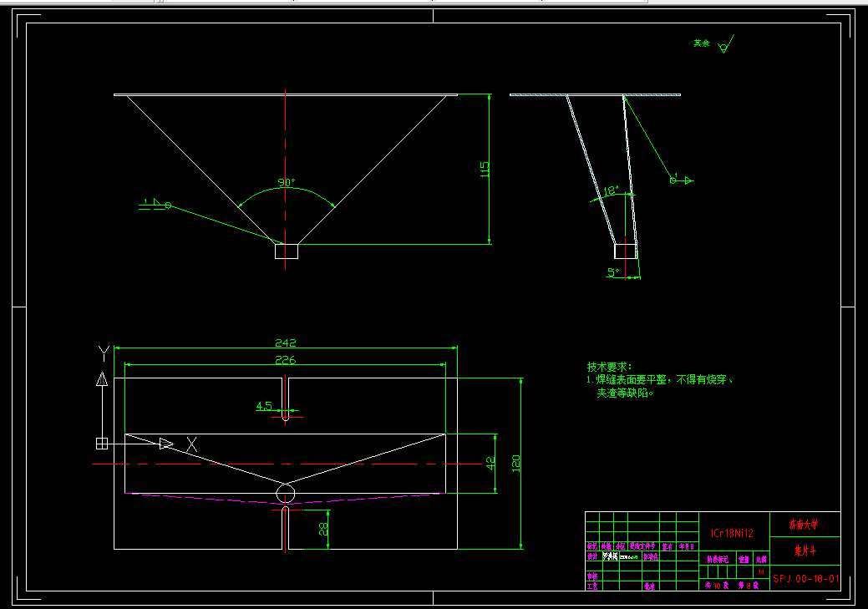Viewport: 868px width, 609px height.
Task: Select the 28 slot length dimension
Action: click(323, 530)
